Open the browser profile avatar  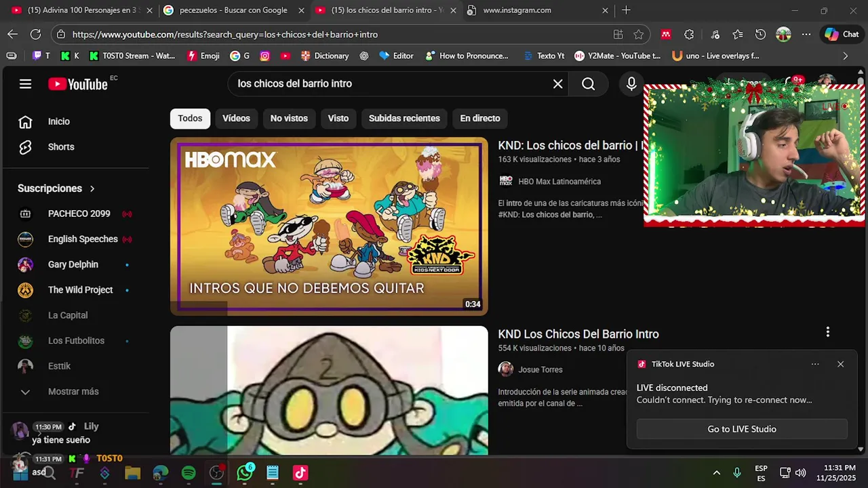(x=783, y=35)
